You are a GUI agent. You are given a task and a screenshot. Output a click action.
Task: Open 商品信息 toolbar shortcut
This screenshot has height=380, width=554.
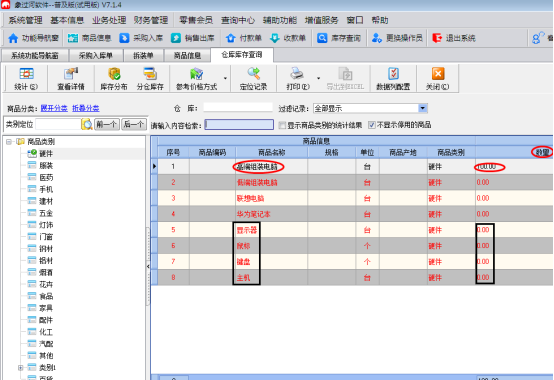point(89,38)
